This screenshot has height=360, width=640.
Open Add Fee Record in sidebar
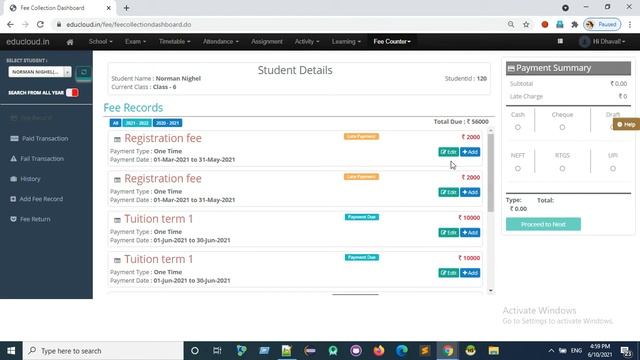pyautogui.click(x=36, y=199)
